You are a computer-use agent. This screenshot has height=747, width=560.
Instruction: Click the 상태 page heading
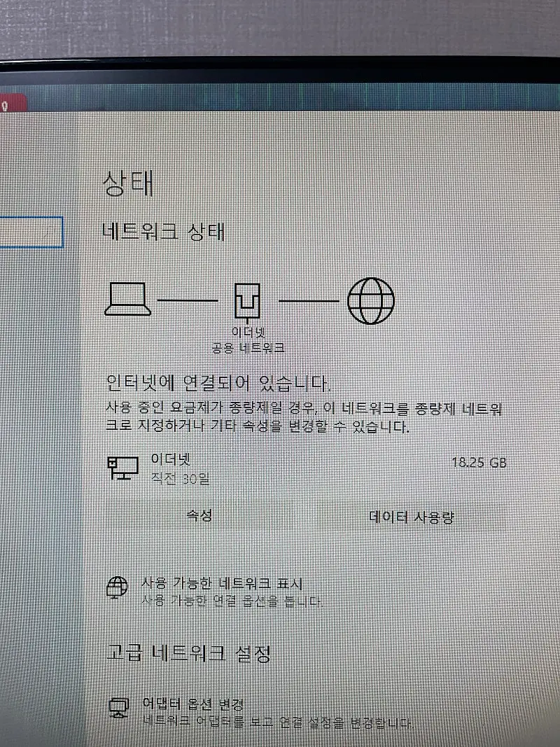(x=128, y=184)
